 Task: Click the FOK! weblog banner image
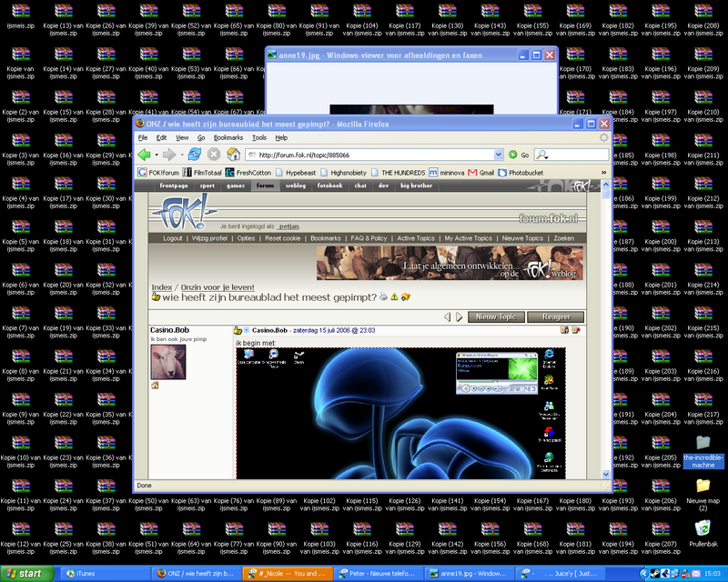(450, 263)
